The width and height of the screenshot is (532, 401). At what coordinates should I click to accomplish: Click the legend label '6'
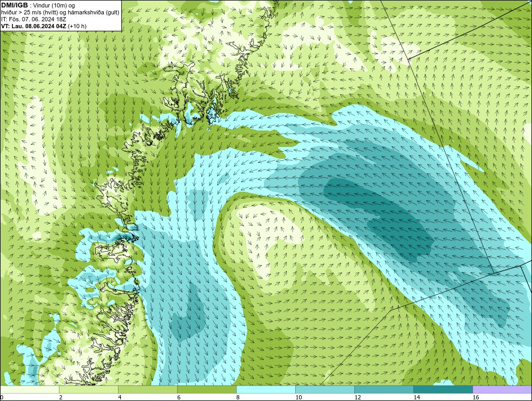click(x=179, y=398)
